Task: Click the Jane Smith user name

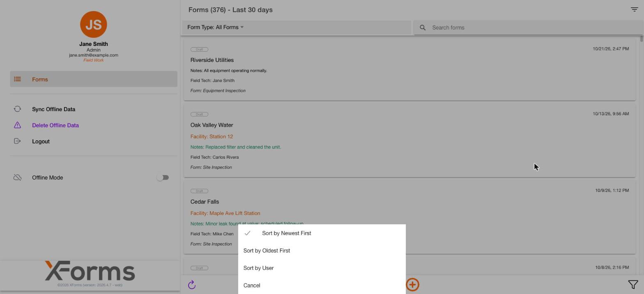Action: click(x=94, y=44)
